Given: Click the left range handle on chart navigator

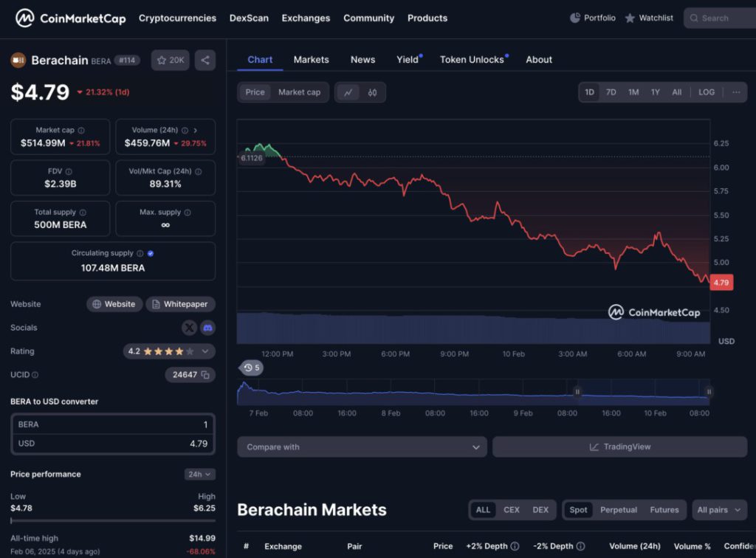Looking at the screenshot, I should (577, 392).
